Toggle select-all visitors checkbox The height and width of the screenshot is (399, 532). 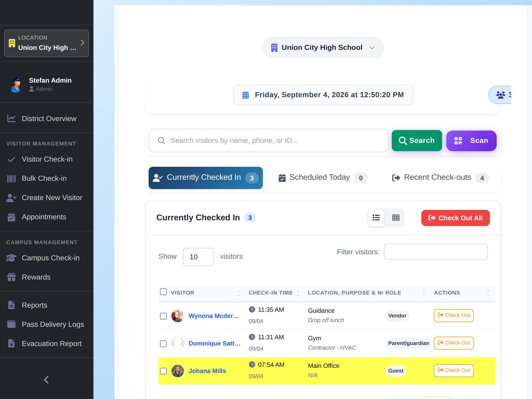[x=163, y=292]
